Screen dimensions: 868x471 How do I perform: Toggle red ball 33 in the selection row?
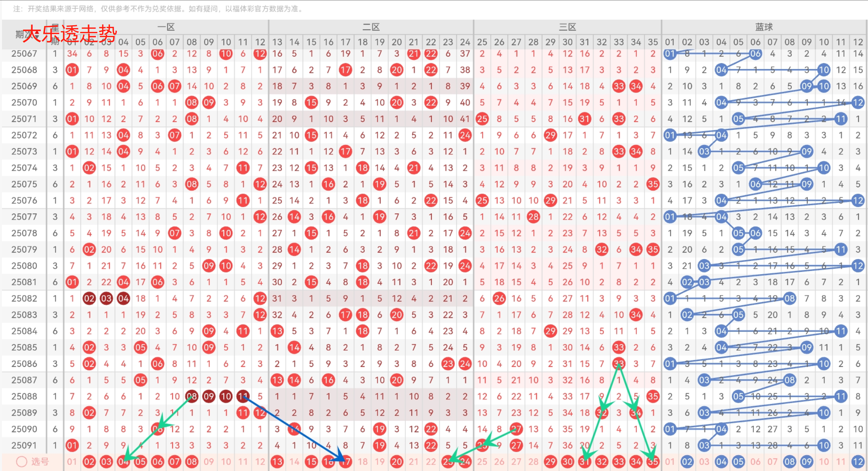click(x=619, y=462)
